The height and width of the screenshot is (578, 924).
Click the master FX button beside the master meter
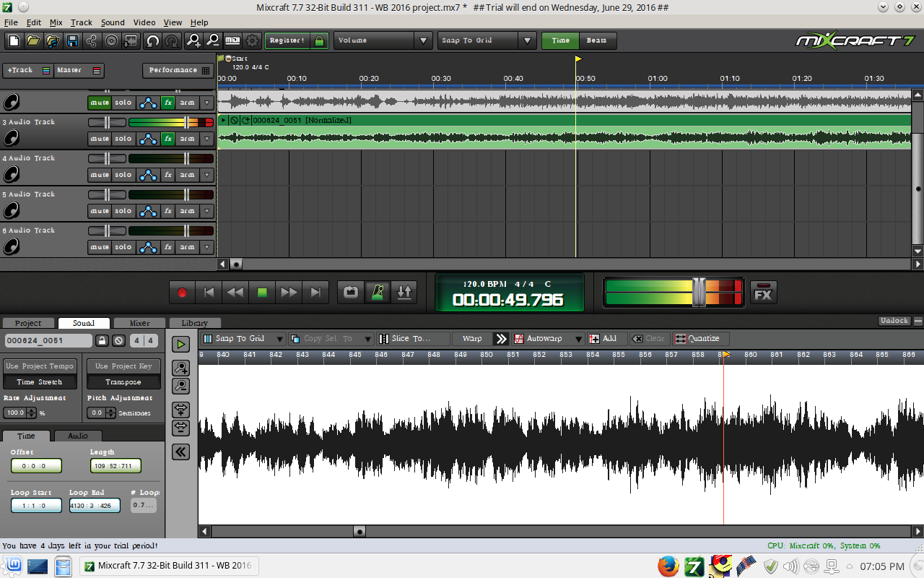click(763, 292)
